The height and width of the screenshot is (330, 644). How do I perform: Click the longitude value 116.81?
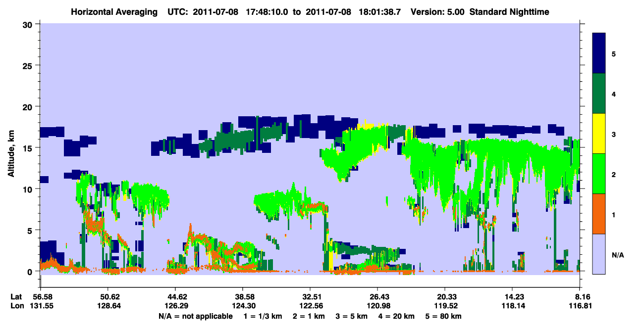tap(580, 306)
